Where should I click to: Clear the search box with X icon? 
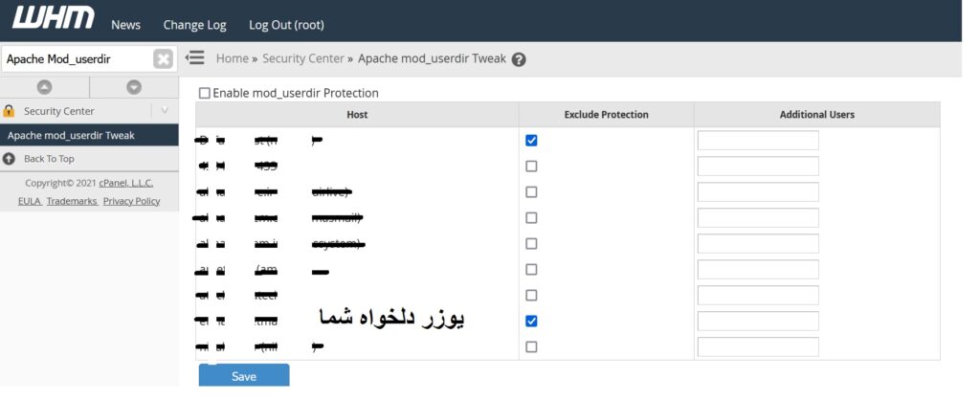164,59
